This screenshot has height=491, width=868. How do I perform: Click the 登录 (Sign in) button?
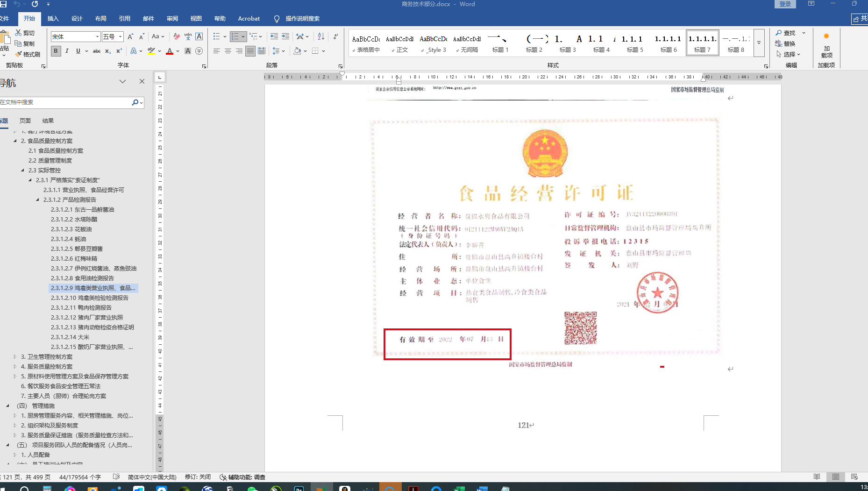coord(785,4)
